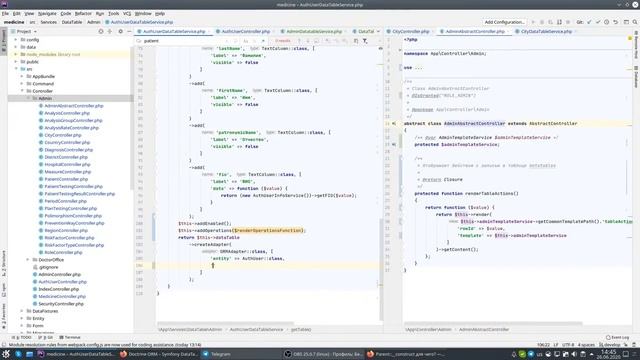Expand the data folder

(x=16, y=47)
